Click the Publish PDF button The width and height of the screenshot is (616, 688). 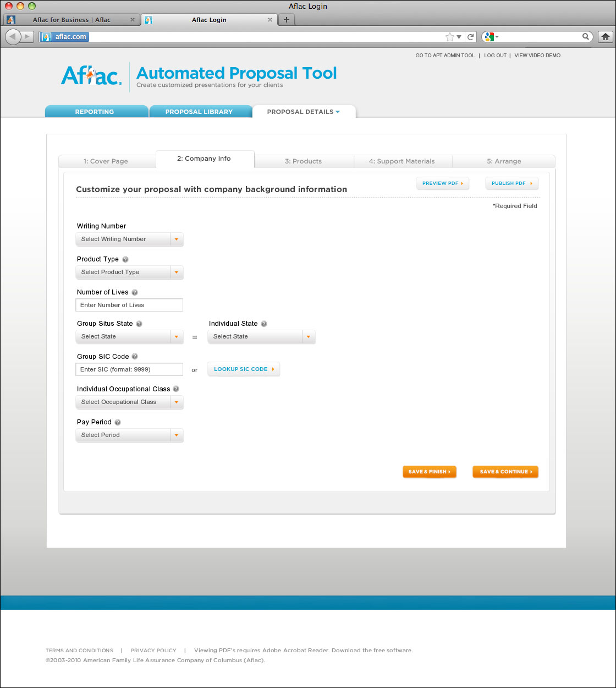click(512, 183)
